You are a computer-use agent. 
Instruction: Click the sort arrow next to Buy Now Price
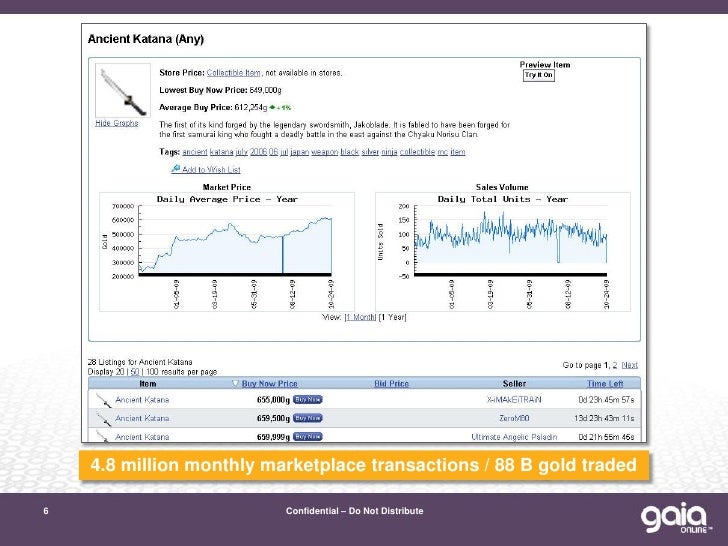tap(235, 384)
